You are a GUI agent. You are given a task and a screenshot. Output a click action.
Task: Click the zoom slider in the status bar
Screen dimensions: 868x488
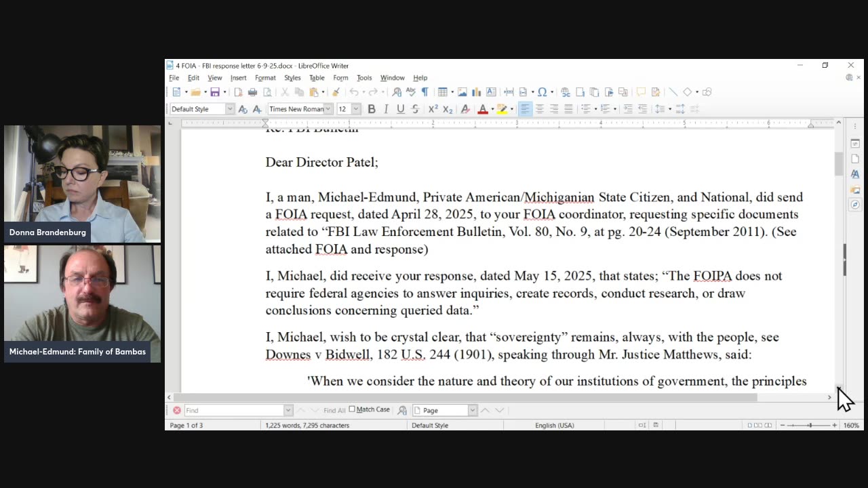810,425
